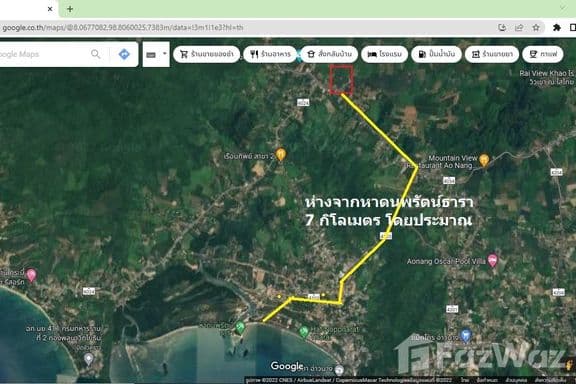Image resolution: width=576 pixels, height=384 pixels.
Task: Click the เรือนทิพย์ สาขา 2 restaurant pin
Action: pyautogui.click(x=281, y=154)
